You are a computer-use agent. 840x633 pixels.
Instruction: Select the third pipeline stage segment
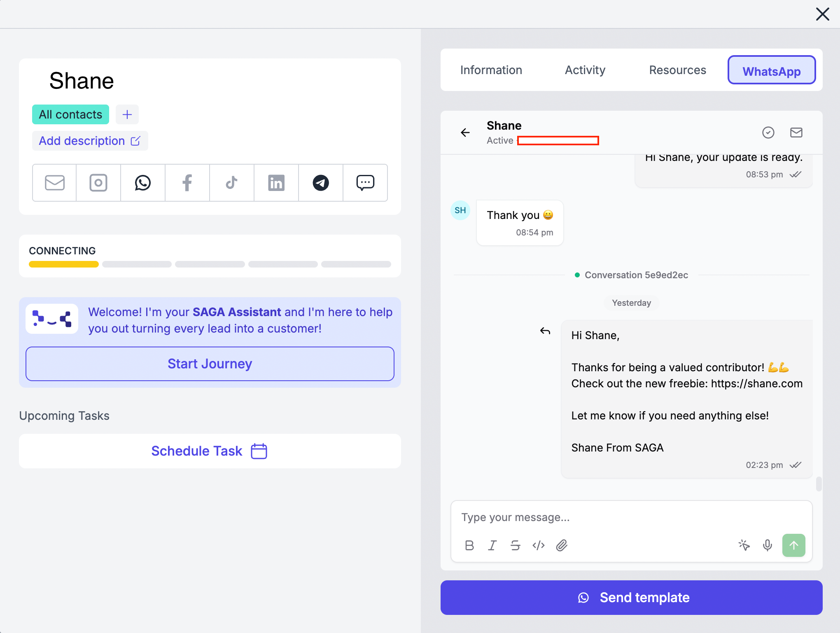pos(210,264)
